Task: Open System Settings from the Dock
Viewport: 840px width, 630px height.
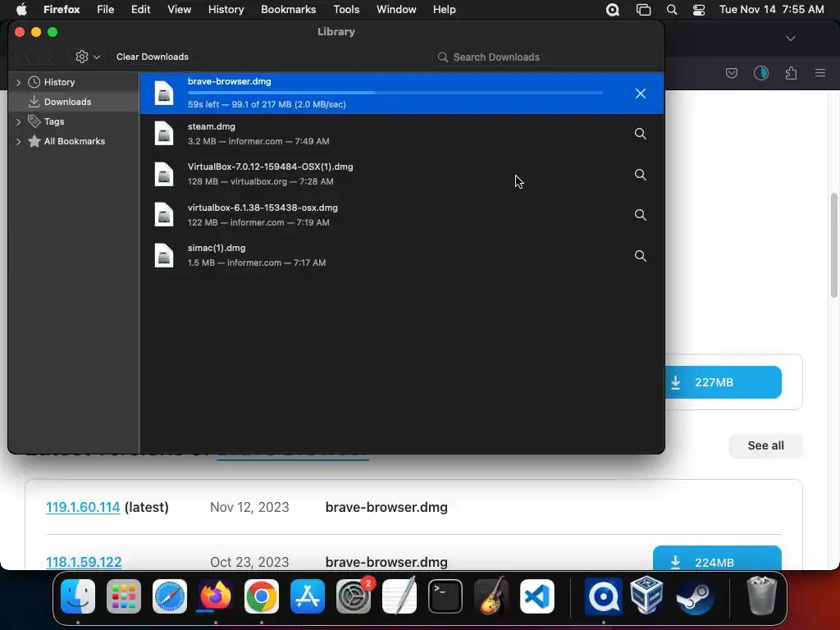Action: click(x=354, y=596)
